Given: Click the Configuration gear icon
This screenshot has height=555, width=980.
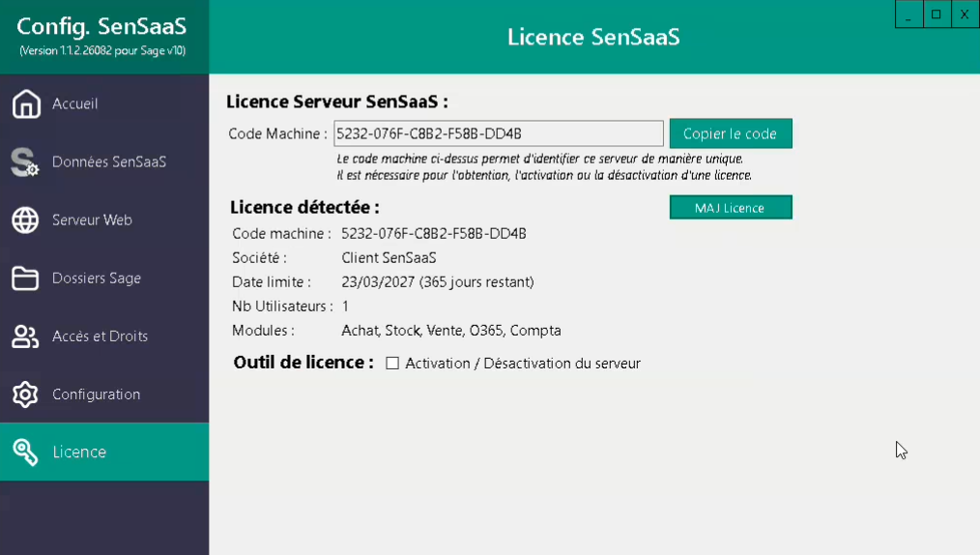Looking at the screenshot, I should click(26, 394).
